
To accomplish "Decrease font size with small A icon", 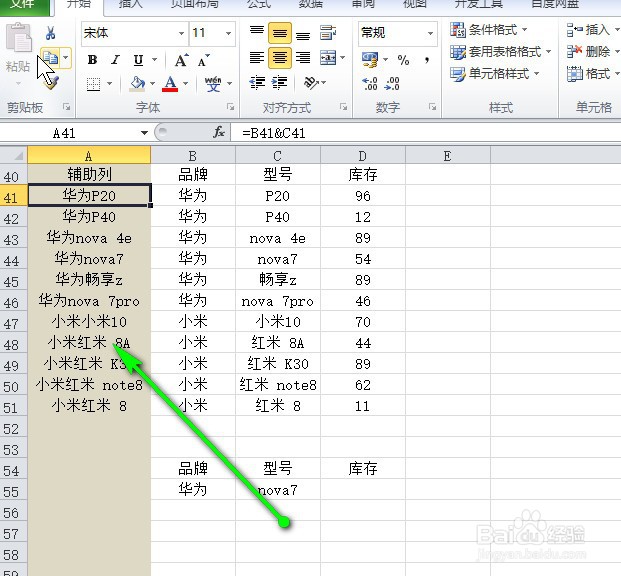I will pos(204,61).
